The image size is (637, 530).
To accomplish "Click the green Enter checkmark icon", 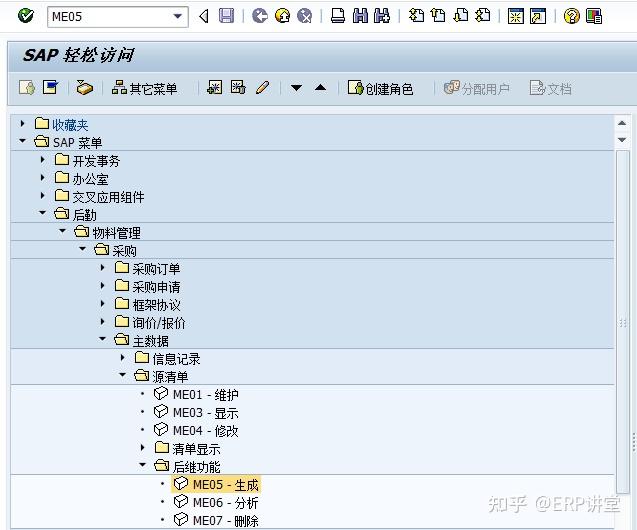I will [26, 16].
